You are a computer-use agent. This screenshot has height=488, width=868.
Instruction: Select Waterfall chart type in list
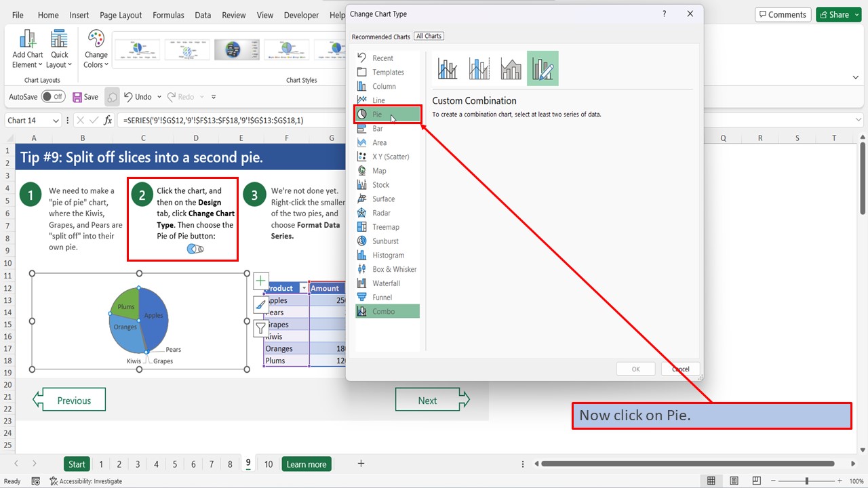coord(387,283)
